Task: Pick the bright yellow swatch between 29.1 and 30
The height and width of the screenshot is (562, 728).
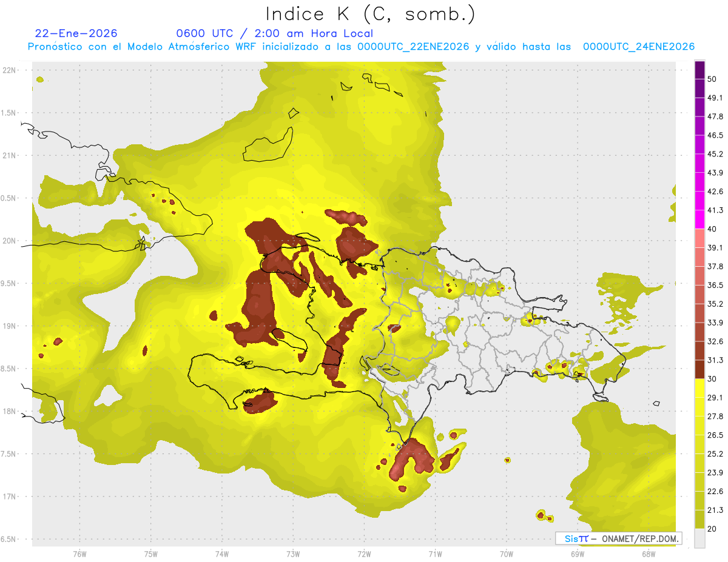Action: pyautogui.click(x=699, y=388)
